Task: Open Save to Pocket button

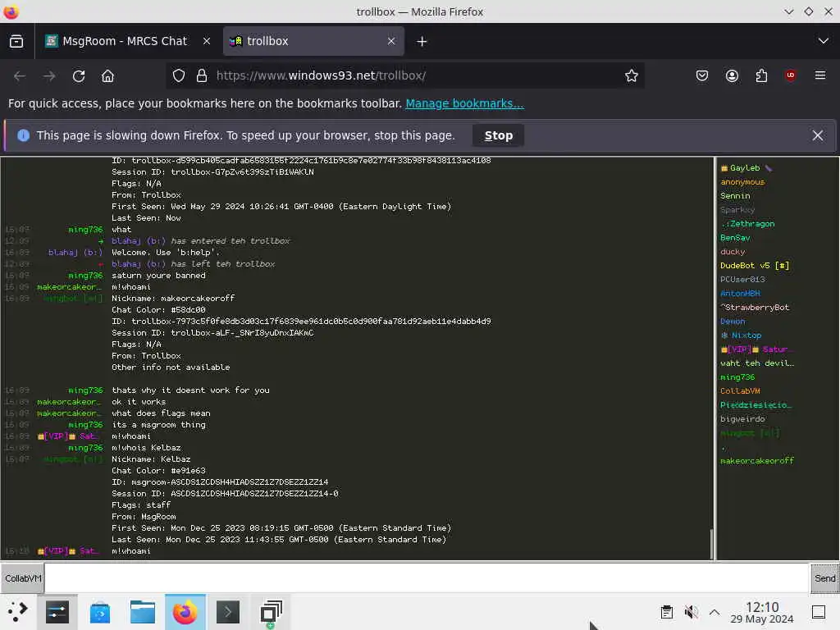Action: pos(702,76)
